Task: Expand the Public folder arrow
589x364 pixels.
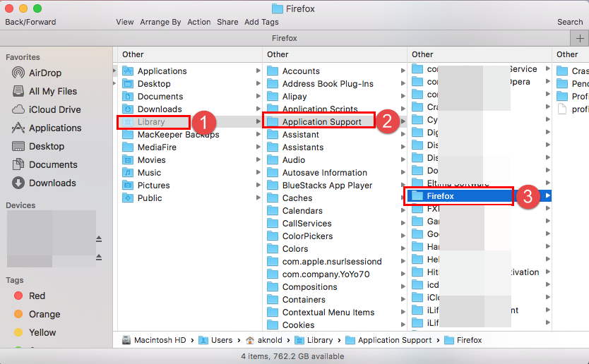Action: pos(258,198)
